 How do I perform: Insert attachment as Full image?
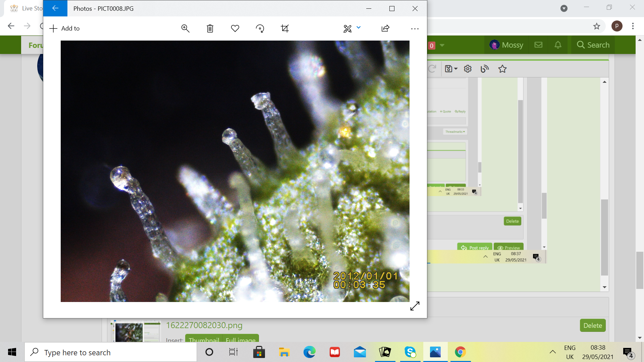click(x=241, y=339)
